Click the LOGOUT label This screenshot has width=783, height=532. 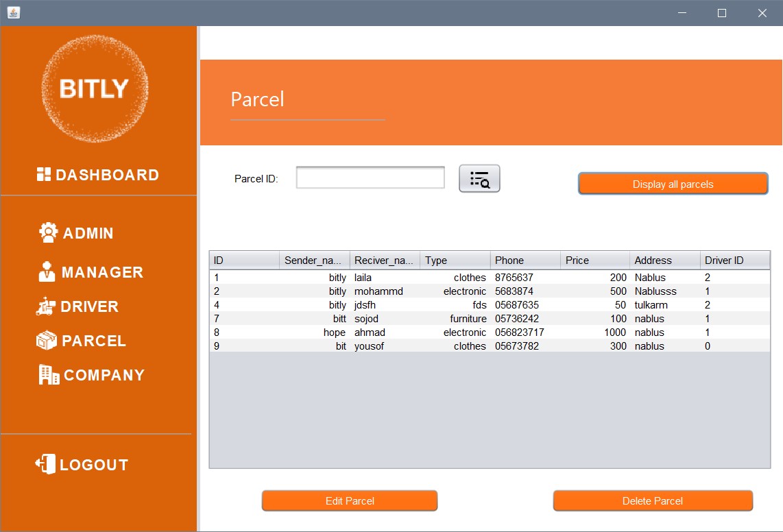94,465
